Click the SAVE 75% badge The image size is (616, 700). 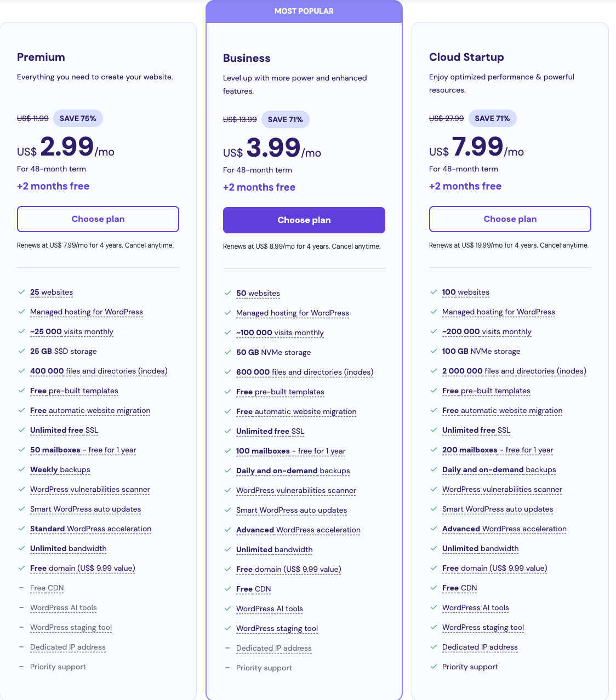pos(78,118)
